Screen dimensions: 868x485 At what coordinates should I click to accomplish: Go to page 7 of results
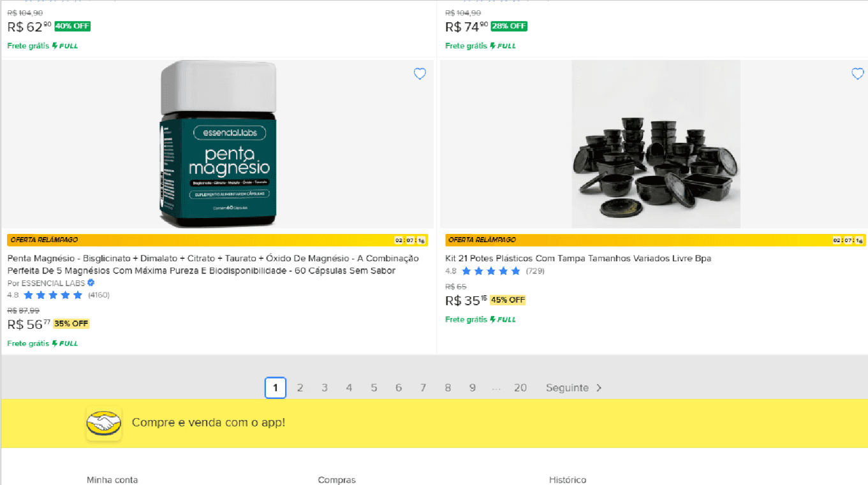point(423,387)
